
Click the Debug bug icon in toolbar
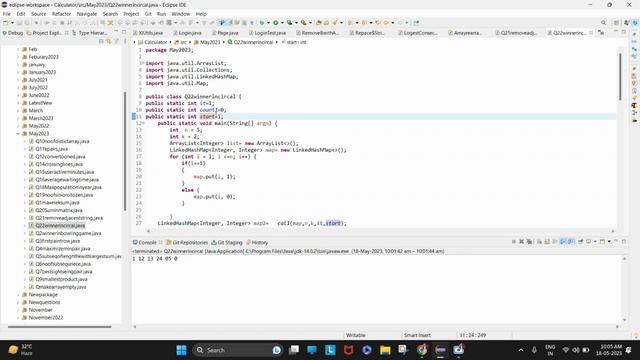pyautogui.click(x=262, y=23)
